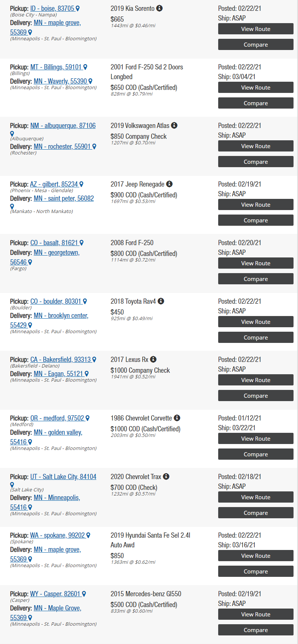
Task: Open pickup link NM - albuquerque, 87106
Action: [x=63, y=126]
